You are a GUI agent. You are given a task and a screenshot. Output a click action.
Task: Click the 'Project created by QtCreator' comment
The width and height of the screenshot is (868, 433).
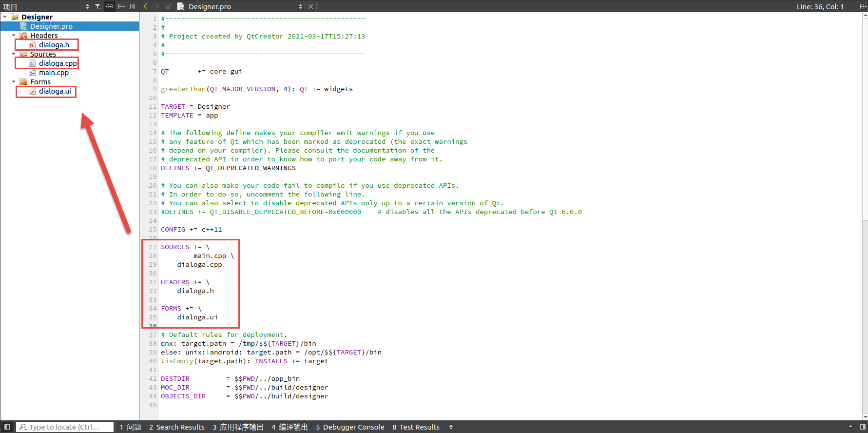263,37
